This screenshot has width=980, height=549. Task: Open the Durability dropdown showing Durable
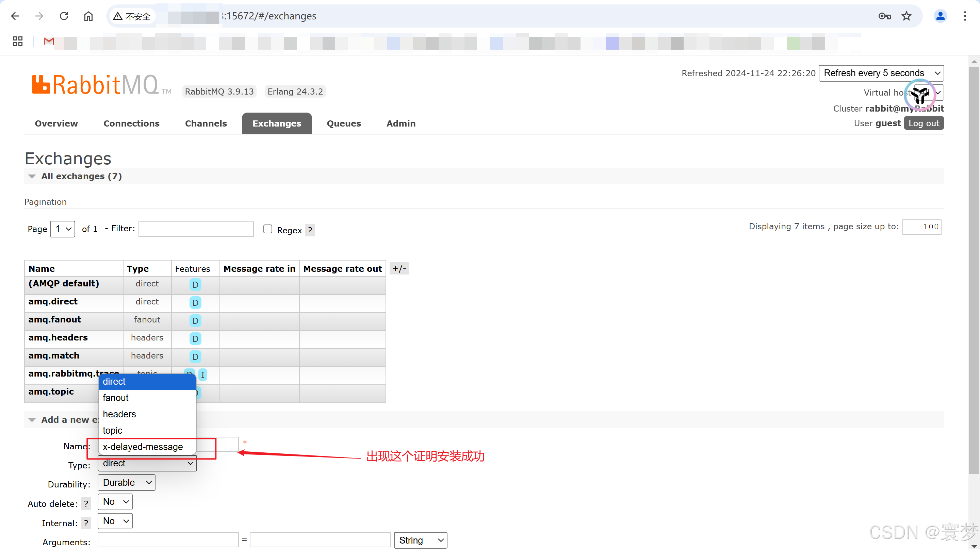click(126, 482)
